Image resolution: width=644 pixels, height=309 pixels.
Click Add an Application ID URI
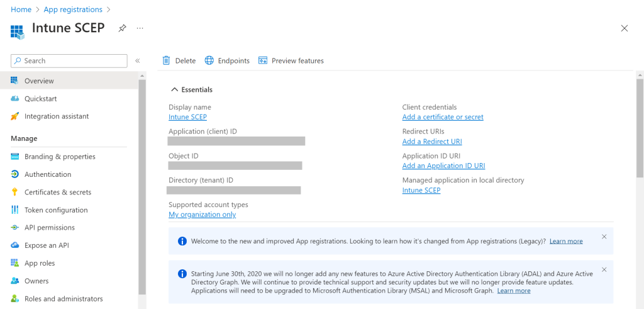443,166
